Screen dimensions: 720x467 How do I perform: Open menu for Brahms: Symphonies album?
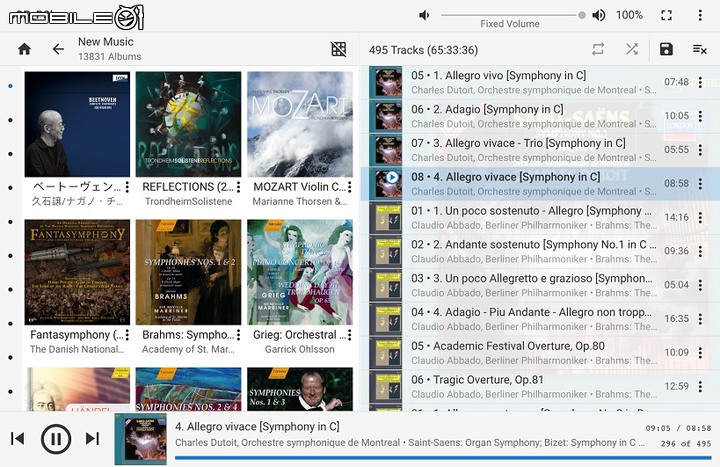238,335
